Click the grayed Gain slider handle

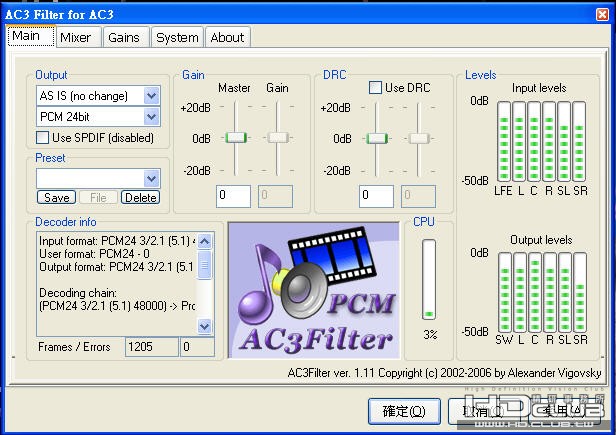(x=278, y=138)
